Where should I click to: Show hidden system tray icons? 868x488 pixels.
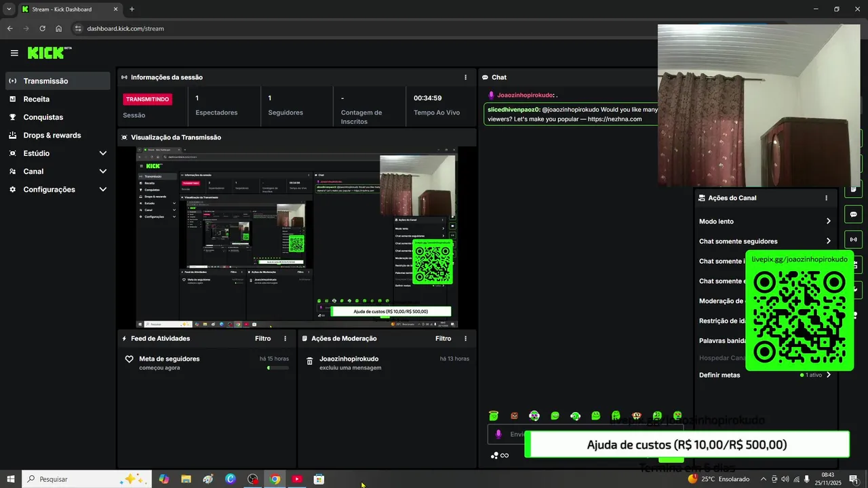tap(764, 479)
